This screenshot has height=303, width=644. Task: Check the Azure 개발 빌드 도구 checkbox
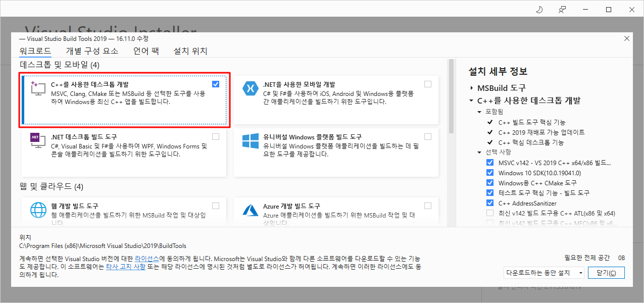point(428,206)
